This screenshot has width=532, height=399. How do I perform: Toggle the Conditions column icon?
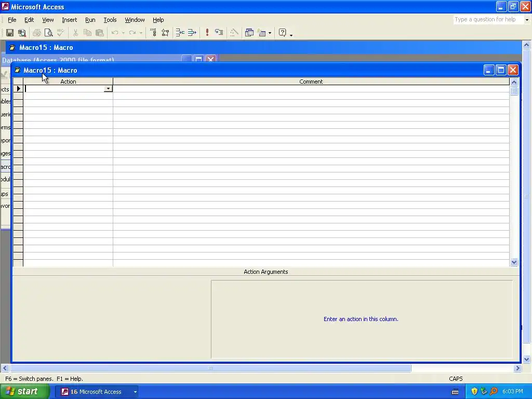[x=165, y=33]
